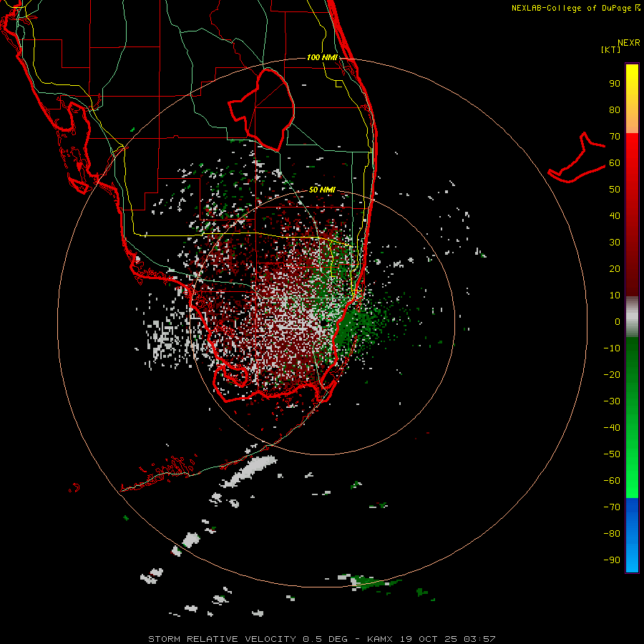644x644 pixels.
Task: Select the 60 value on velocity scale
Action: [x=615, y=162]
